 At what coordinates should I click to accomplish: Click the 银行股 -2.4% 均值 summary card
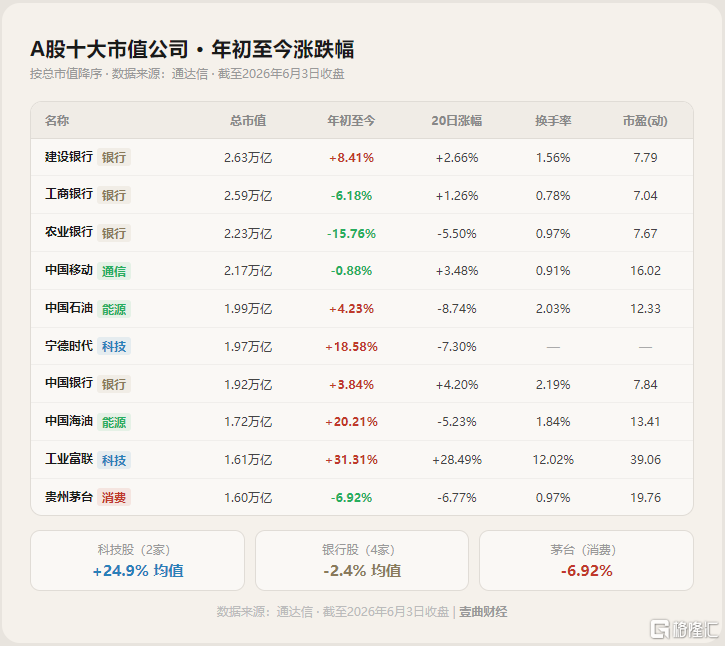pos(362,560)
